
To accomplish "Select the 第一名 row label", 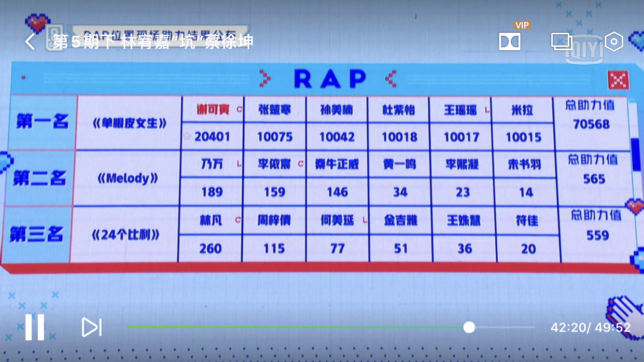I will (42, 122).
